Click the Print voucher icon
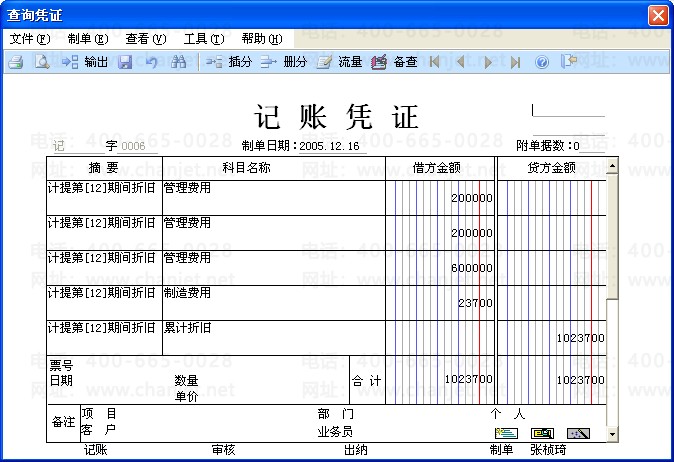The height and width of the screenshot is (462, 674). [x=16, y=62]
